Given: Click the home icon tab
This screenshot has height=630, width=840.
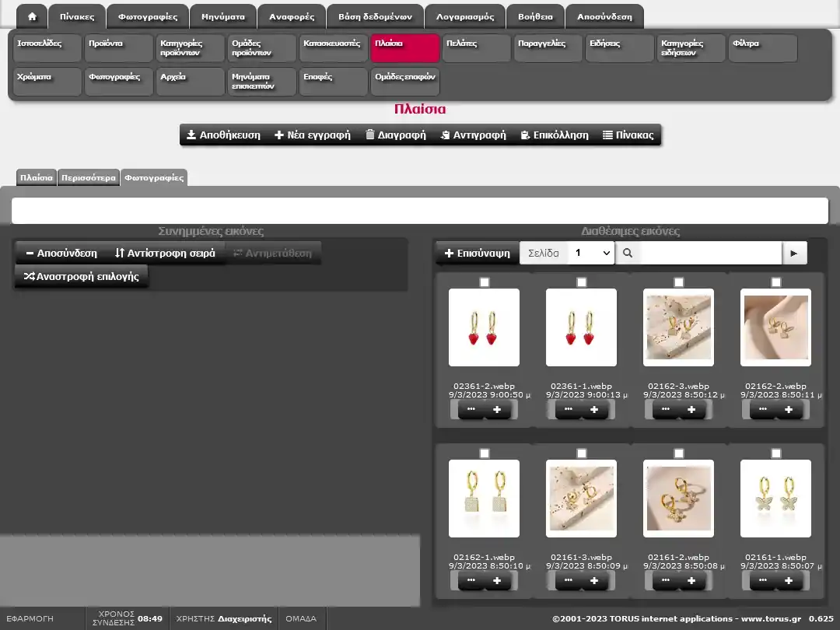Looking at the screenshot, I should (32, 16).
